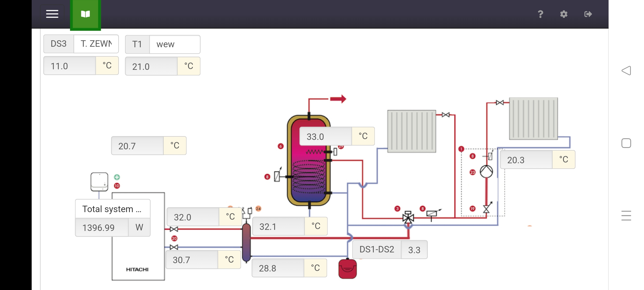Click the green book manual icon
Viewport: 644px width, 290px height.
click(x=85, y=14)
